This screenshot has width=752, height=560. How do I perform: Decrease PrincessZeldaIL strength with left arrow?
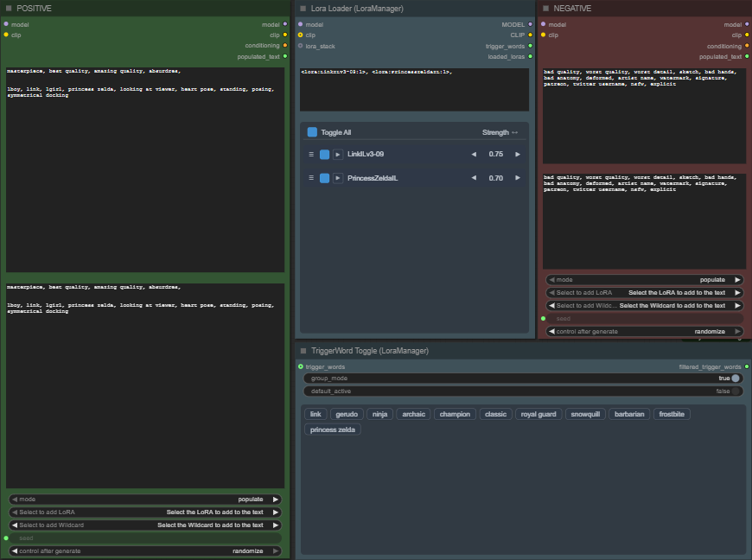(x=474, y=178)
